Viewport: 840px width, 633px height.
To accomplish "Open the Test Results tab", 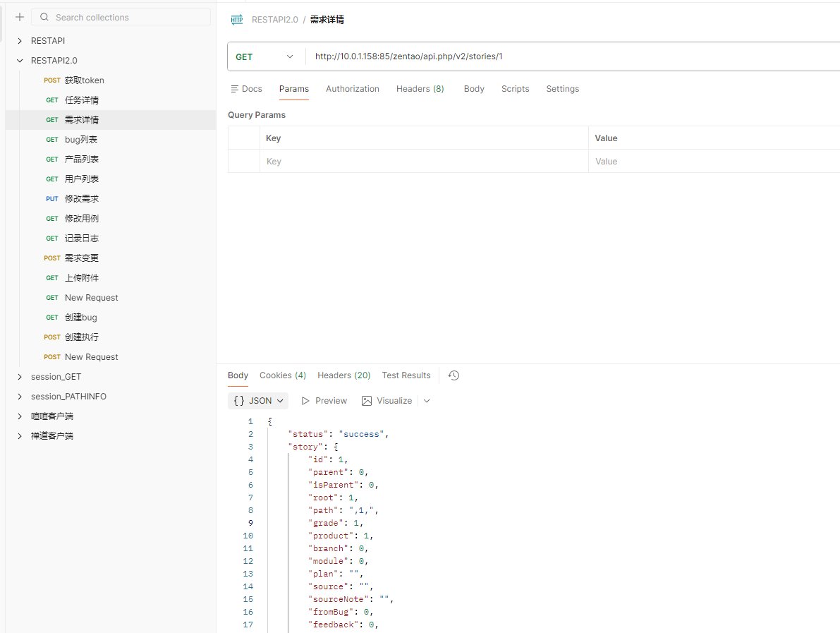I will coord(406,375).
